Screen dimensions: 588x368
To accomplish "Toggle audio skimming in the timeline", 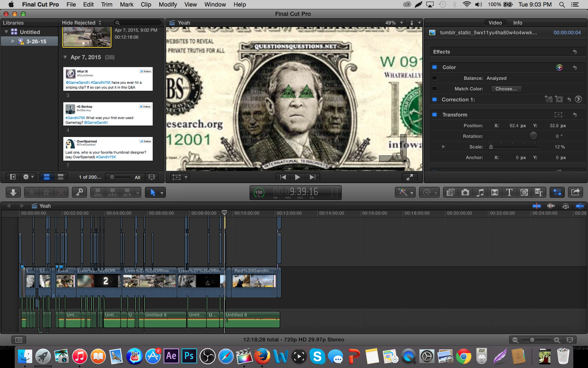I will click(x=551, y=206).
